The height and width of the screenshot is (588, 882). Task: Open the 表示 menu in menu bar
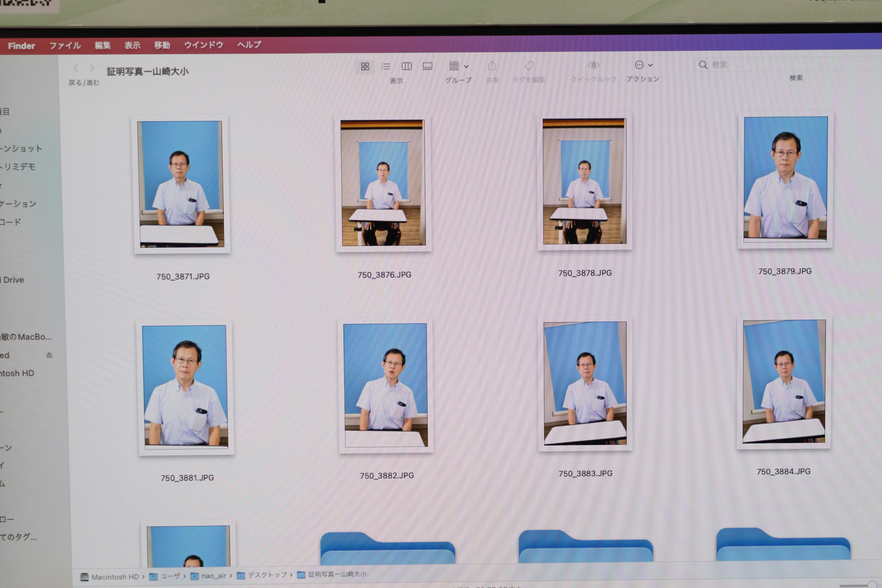132,45
